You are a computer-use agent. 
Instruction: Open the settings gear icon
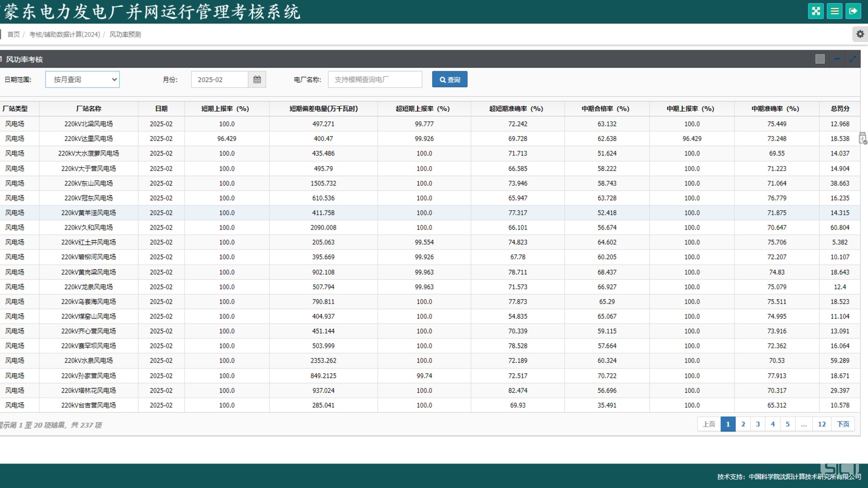click(860, 34)
